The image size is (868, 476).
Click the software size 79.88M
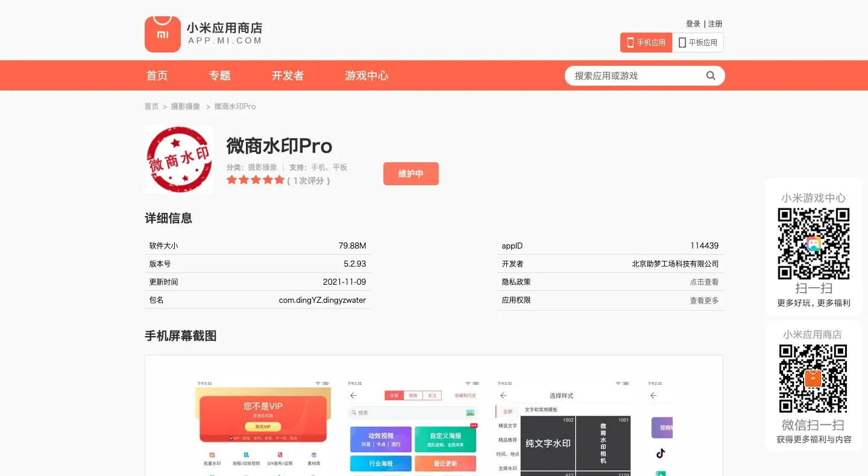click(353, 246)
